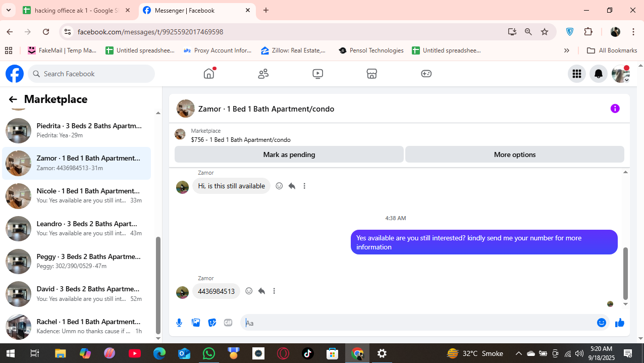Select the Zamor conversation in the list

(77, 163)
